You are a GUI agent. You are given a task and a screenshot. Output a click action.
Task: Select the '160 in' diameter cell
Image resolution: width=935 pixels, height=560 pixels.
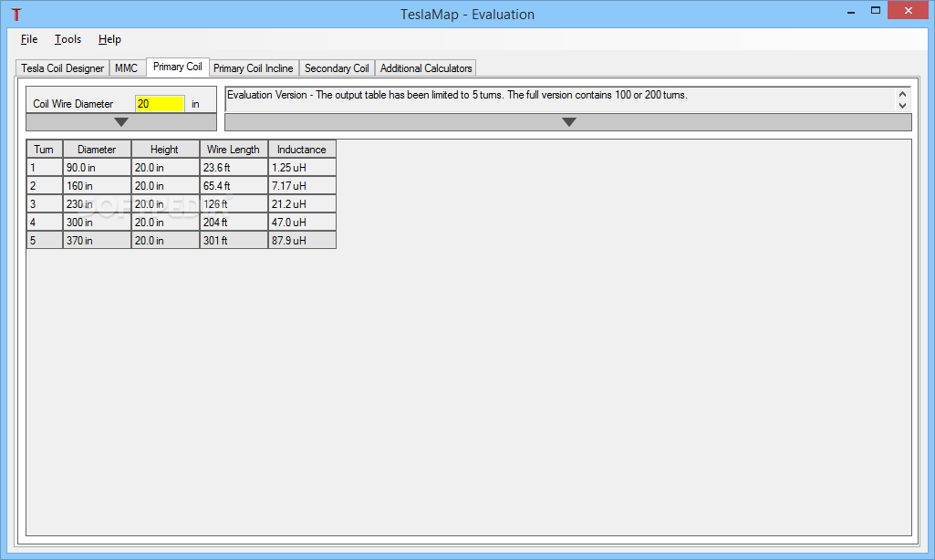point(97,186)
